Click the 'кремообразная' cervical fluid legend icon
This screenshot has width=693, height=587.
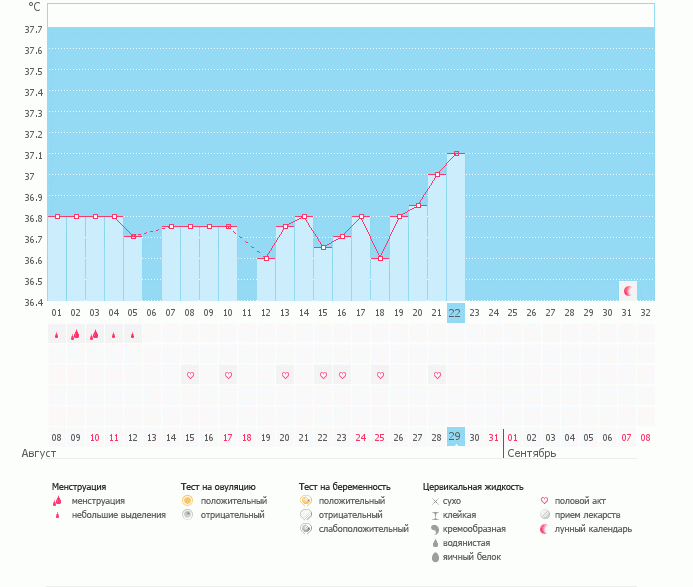(435, 528)
